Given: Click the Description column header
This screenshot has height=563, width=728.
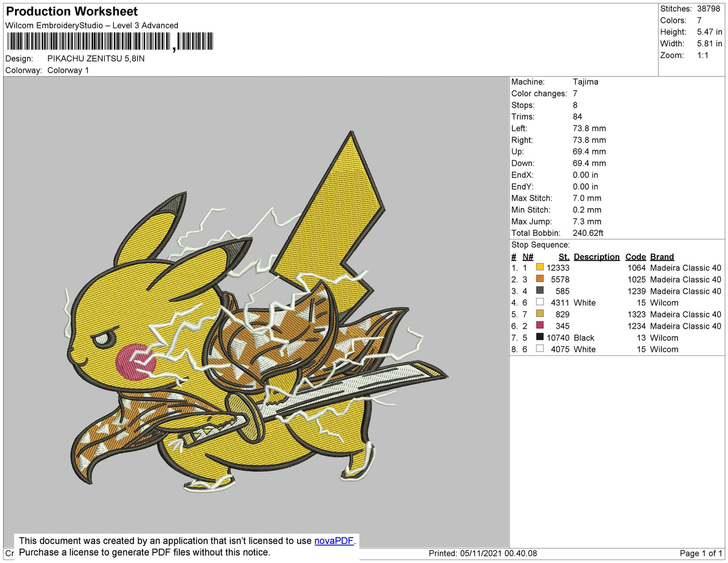Looking at the screenshot, I should click(x=597, y=257).
